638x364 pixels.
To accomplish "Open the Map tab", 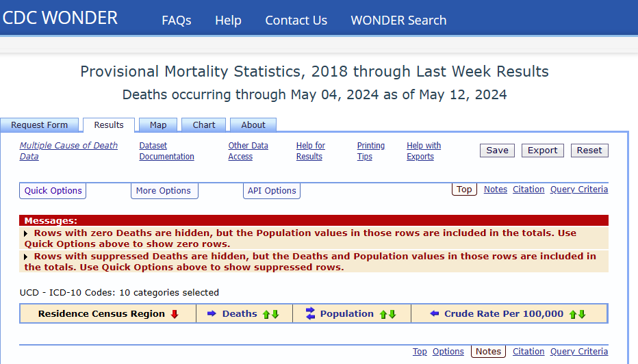I will point(158,125).
